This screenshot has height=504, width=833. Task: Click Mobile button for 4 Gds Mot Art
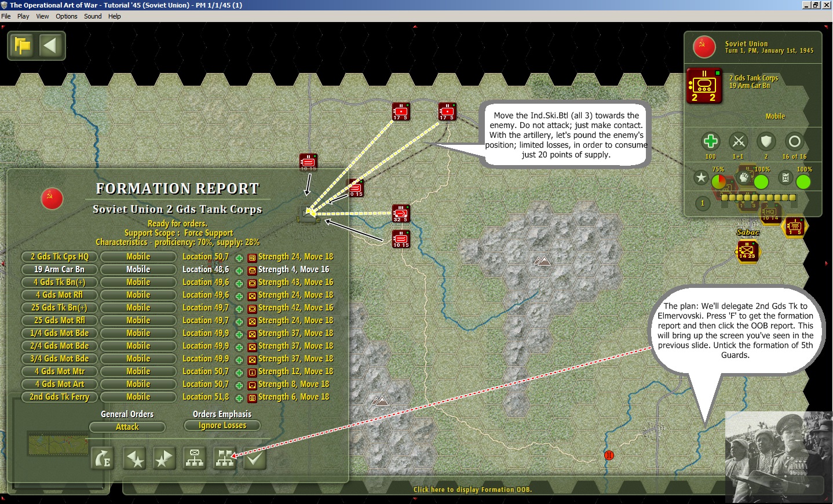138,384
